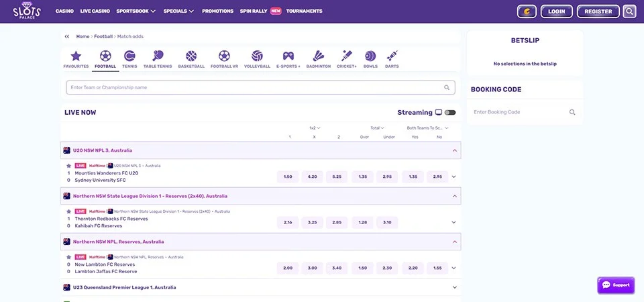The height and width of the screenshot is (302, 644).
Task: Open the Total market dropdown
Action: tap(377, 128)
